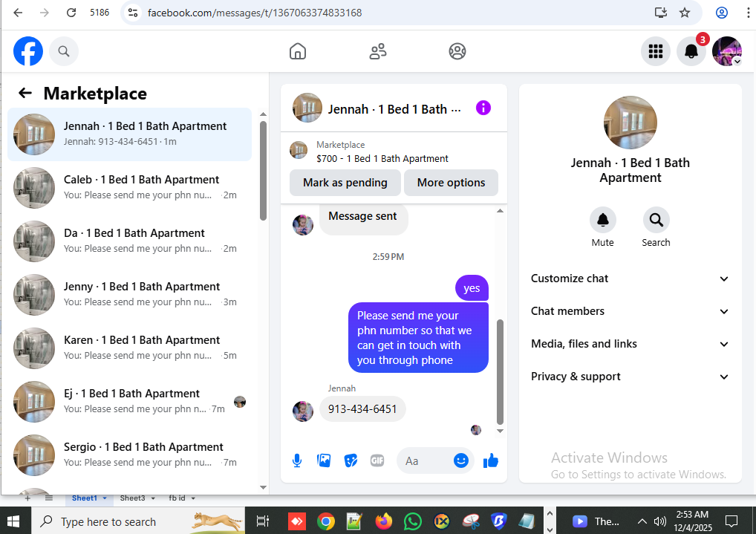Switch to Sheet3 tab

(x=132, y=498)
